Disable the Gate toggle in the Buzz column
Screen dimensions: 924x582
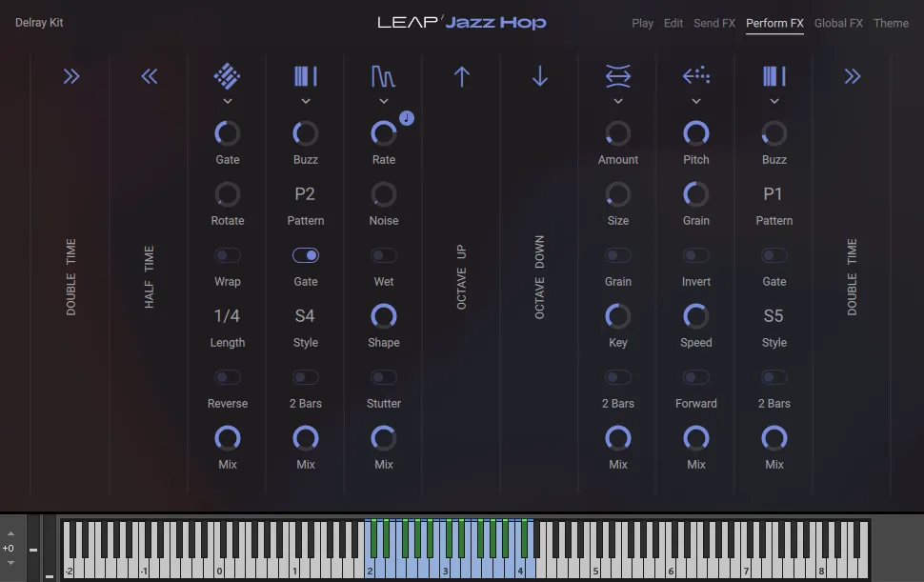305,255
